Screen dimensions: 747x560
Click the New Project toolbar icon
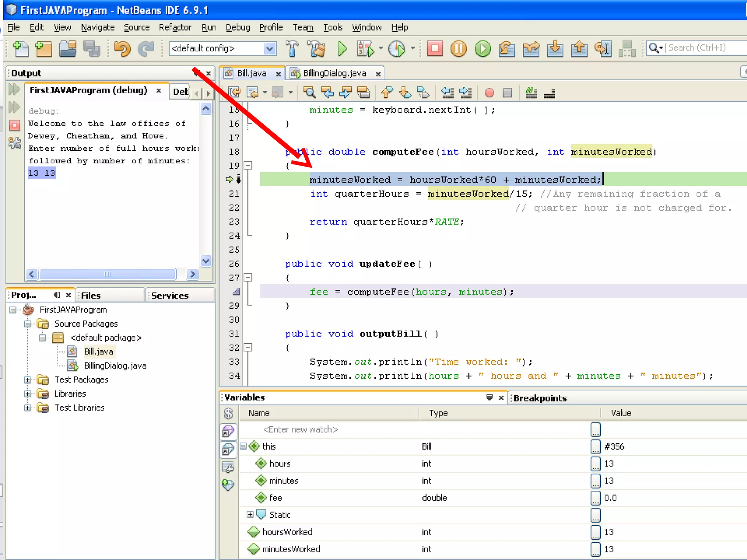44,48
